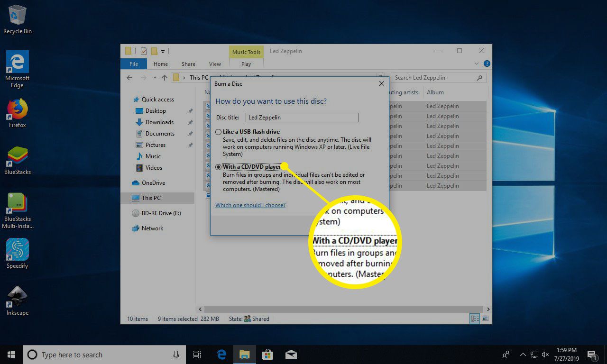Open the Share ribbon tab
This screenshot has height=364, width=607.
[188, 64]
